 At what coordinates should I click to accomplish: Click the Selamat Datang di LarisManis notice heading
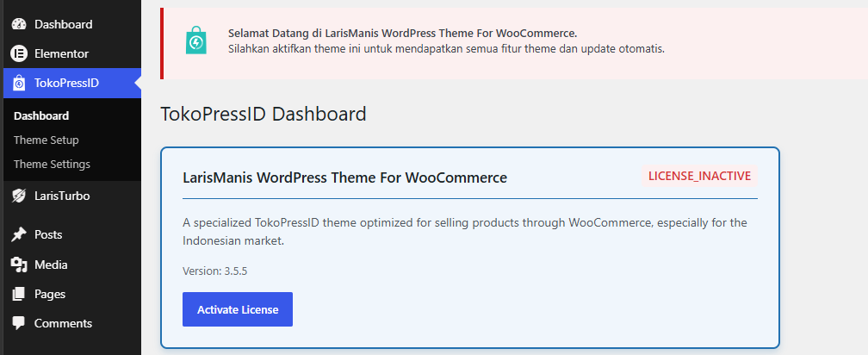pyautogui.click(x=402, y=34)
